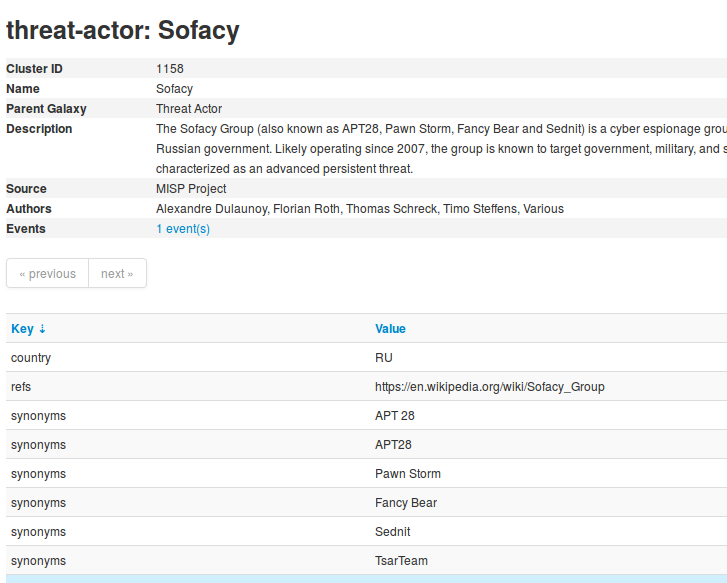Click the synonyms key in TsarTeam row

(x=38, y=561)
